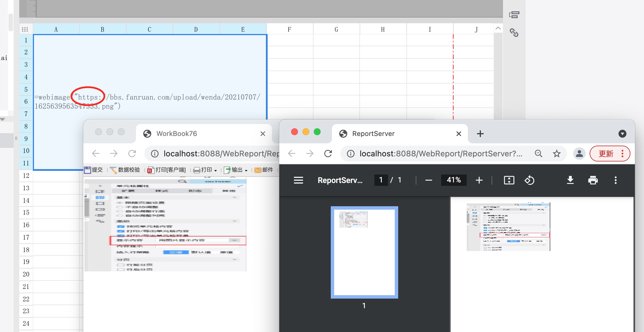The image size is (644, 332).
Task: Switch to the WorkBook76 tab
Action: [x=204, y=134]
